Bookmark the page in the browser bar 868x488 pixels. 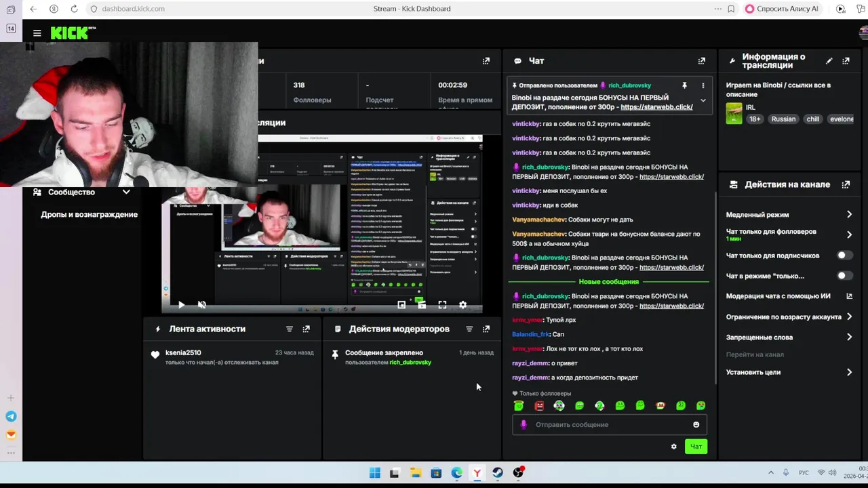click(731, 9)
